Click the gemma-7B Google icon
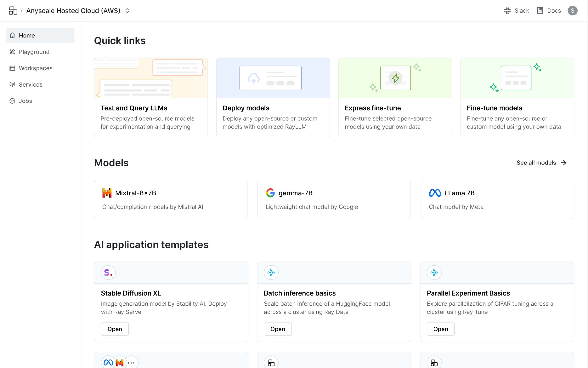588x368 pixels. [x=270, y=193]
